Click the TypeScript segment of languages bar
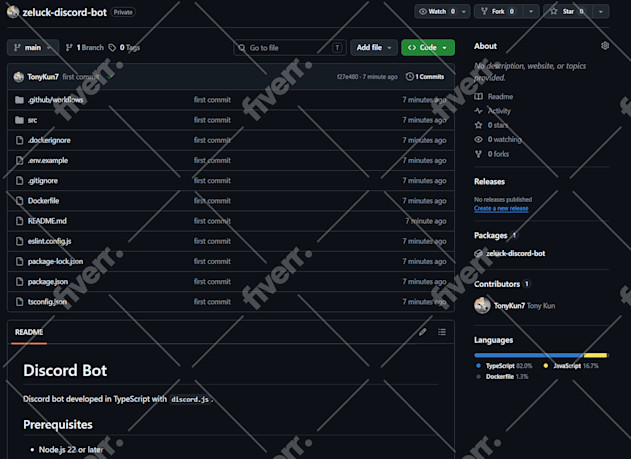This screenshot has height=459, width=631. 529,355
